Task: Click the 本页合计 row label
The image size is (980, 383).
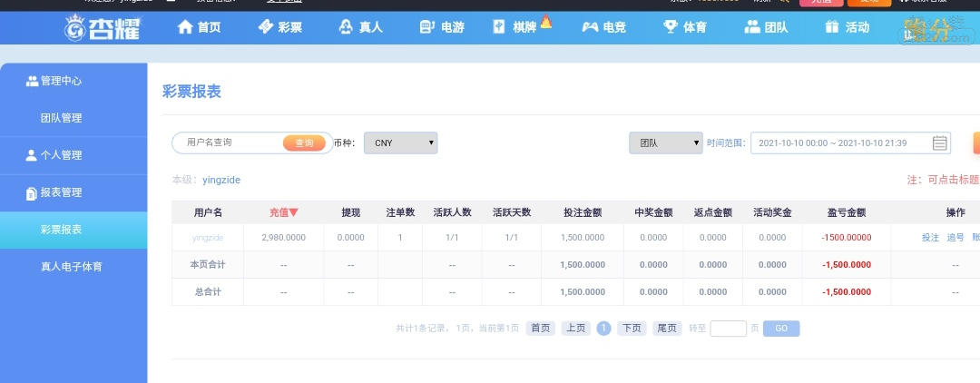Action: pos(208,265)
